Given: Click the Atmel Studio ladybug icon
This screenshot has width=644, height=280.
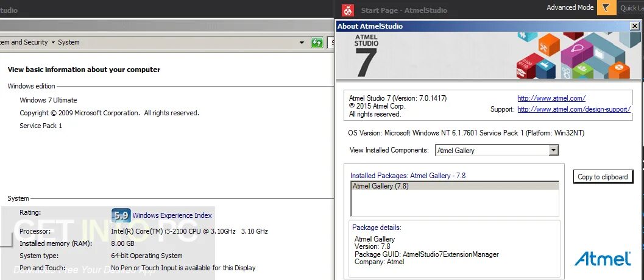Looking at the screenshot, I should [348, 10].
